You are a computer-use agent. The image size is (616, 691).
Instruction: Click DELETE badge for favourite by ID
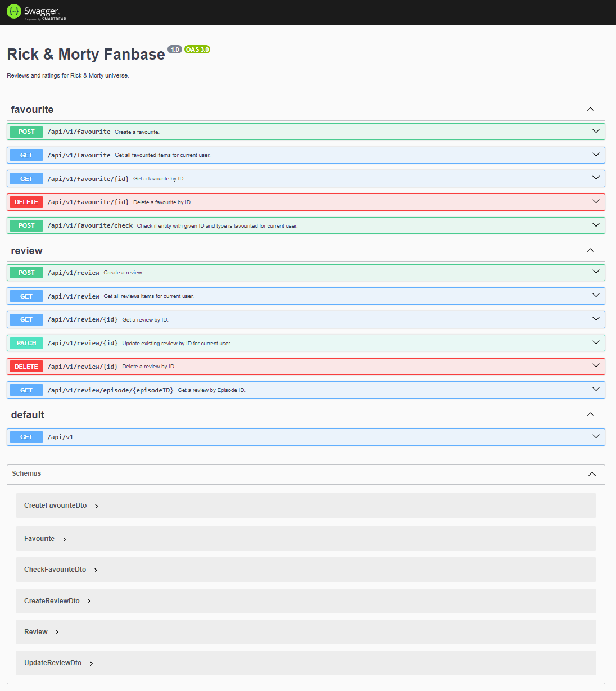coord(26,202)
